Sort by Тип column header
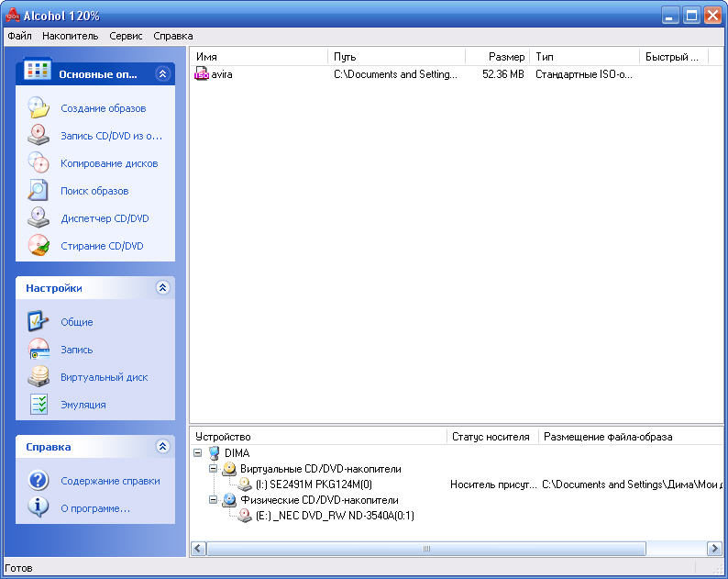The width and height of the screenshot is (728, 579). 585,57
